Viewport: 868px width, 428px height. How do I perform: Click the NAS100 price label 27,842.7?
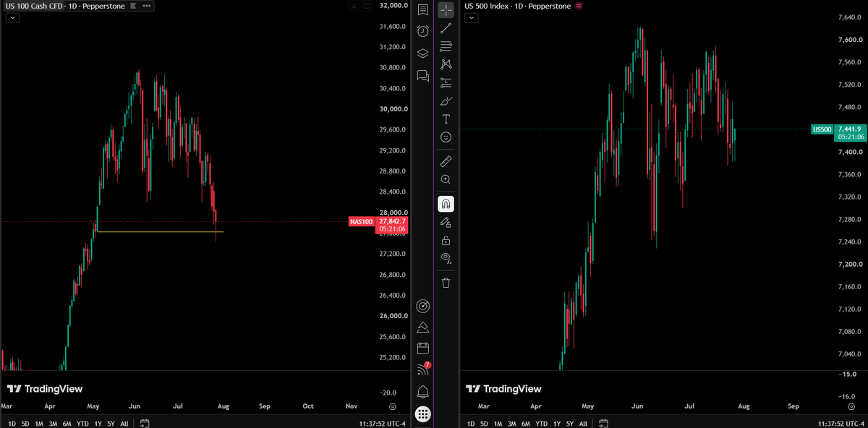click(392, 221)
